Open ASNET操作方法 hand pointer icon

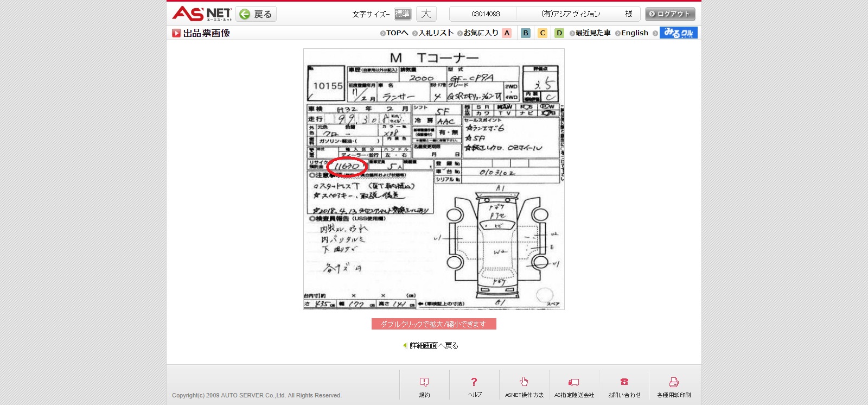click(524, 383)
